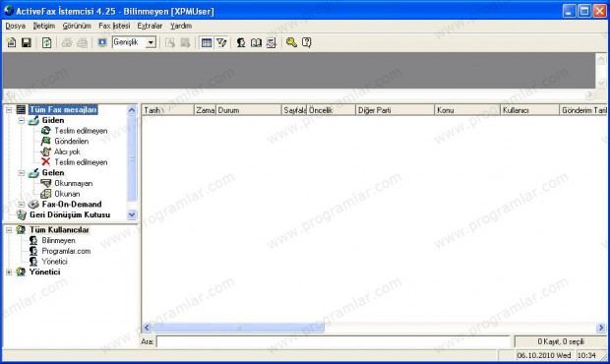Sort by the Diğer Parti column header
Screen dimensions: 610x364
point(395,110)
